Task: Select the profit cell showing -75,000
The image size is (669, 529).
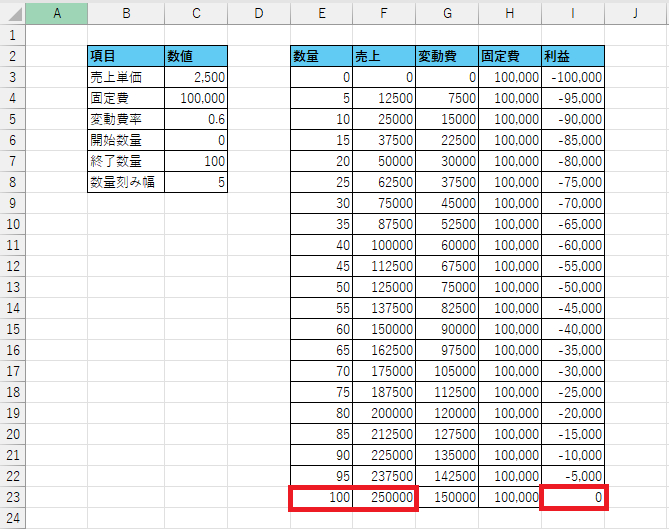Action: click(x=573, y=182)
